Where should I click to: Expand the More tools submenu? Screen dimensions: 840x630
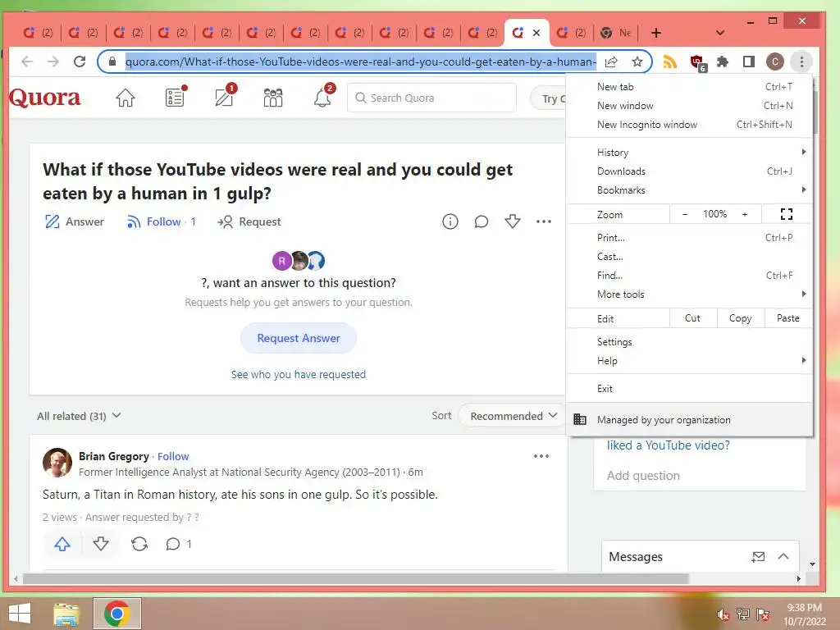pyautogui.click(x=689, y=294)
